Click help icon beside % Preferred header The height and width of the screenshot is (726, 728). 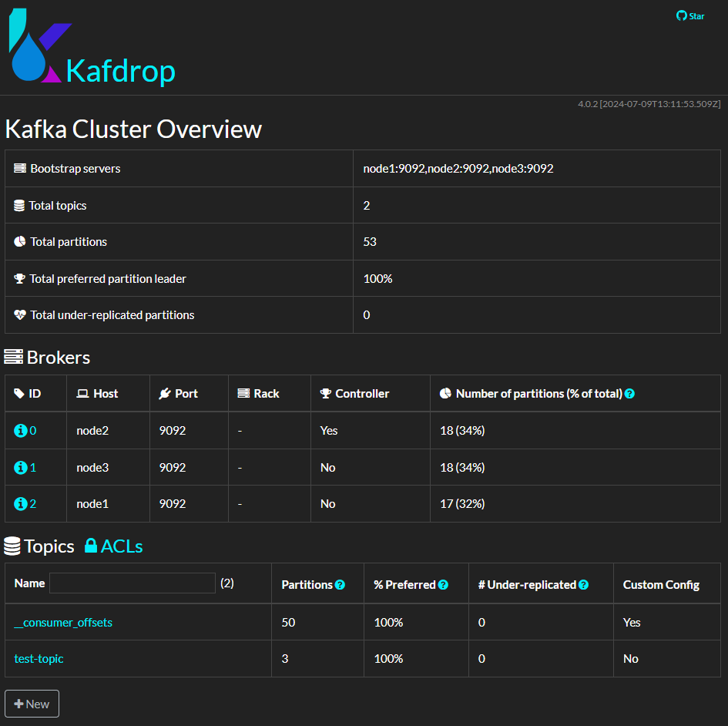[x=443, y=585]
